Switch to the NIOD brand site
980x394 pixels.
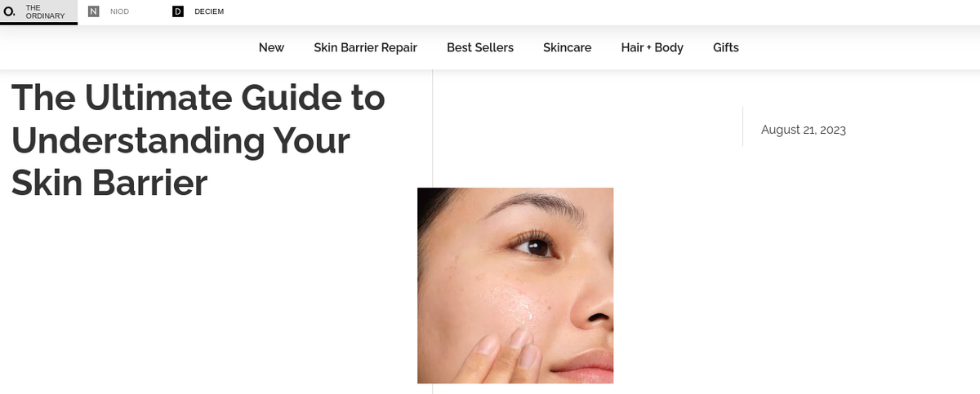[x=119, y=11]
